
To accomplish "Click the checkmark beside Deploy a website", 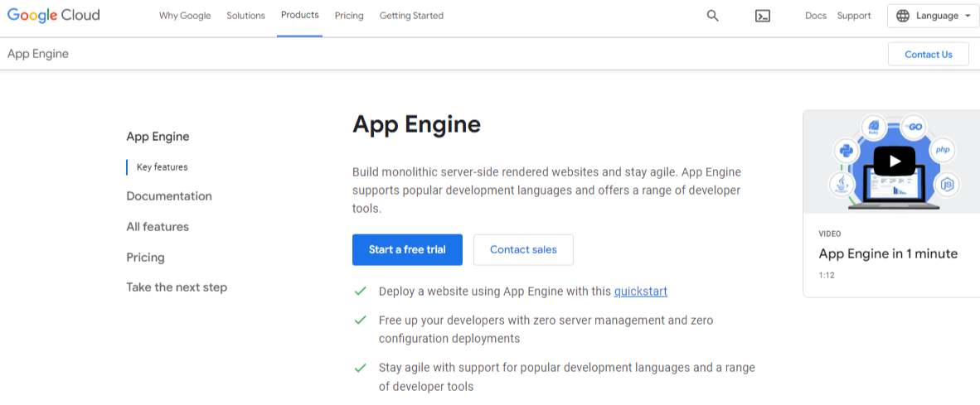I will click(360, 291).
